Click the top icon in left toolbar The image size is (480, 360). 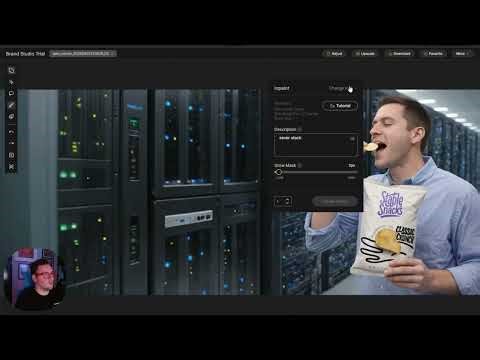tap(11, 70)
